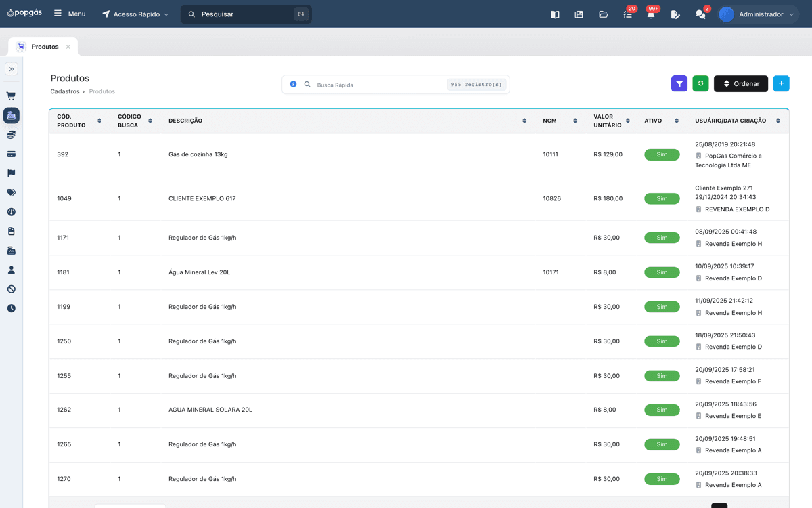Open the user person sidebar icon
Screen dimensions: 812x508
pyautogui.click(x=11, y=270)
